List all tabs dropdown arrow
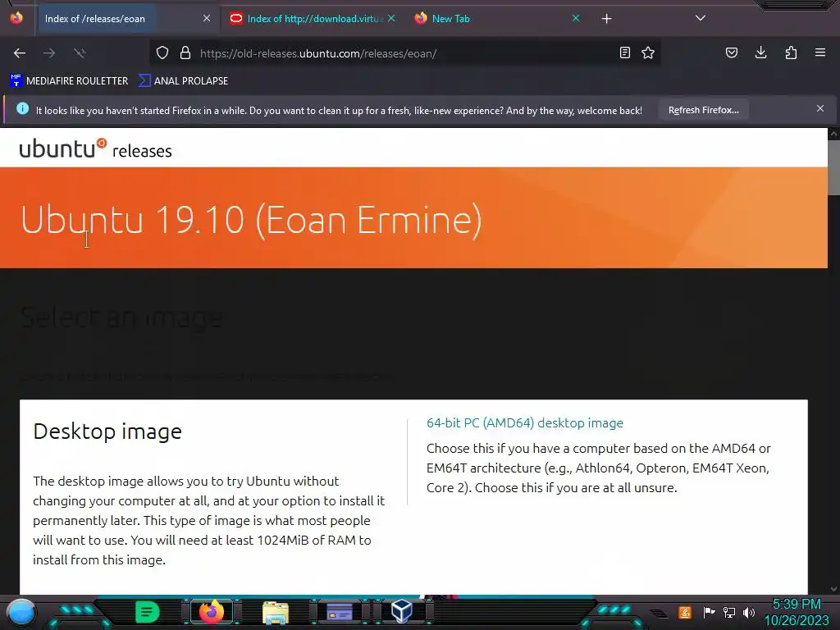The image size is (840, 630). (x=701, y=18)
